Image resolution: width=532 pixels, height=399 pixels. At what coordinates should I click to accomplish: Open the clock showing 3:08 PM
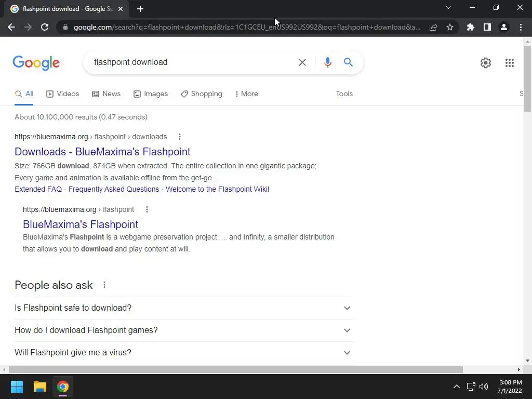point(510,387)
